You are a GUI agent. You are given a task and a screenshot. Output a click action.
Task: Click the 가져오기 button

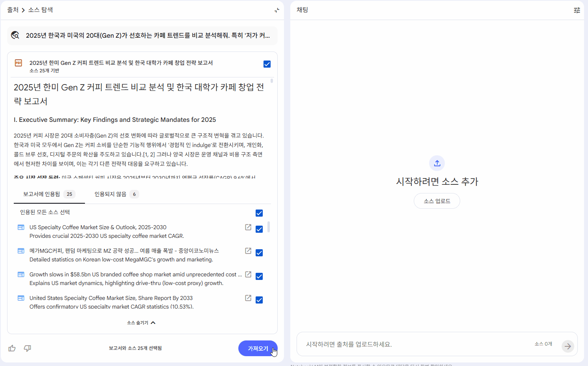point(258,348)
